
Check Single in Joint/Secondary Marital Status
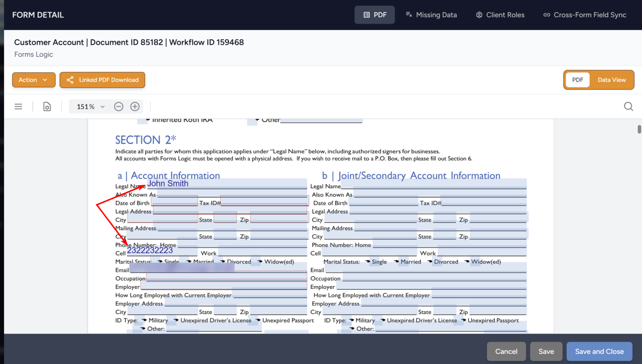367,262
